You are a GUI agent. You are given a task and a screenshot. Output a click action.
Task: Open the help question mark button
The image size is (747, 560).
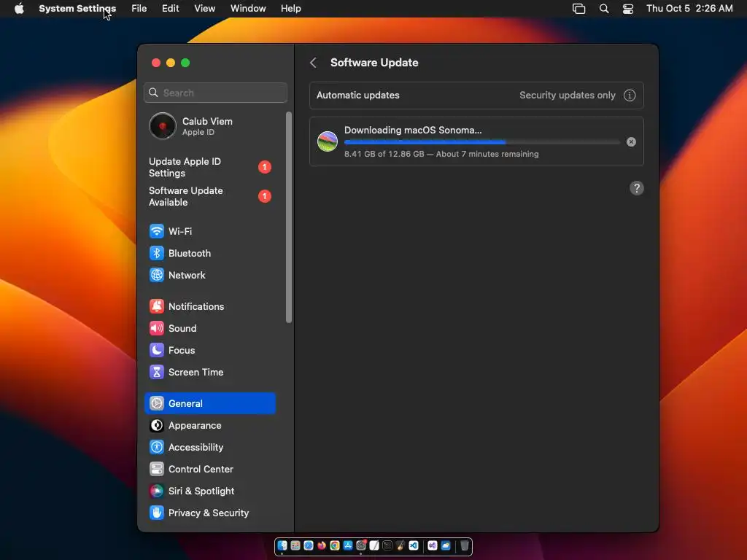[x=636, y=188]
